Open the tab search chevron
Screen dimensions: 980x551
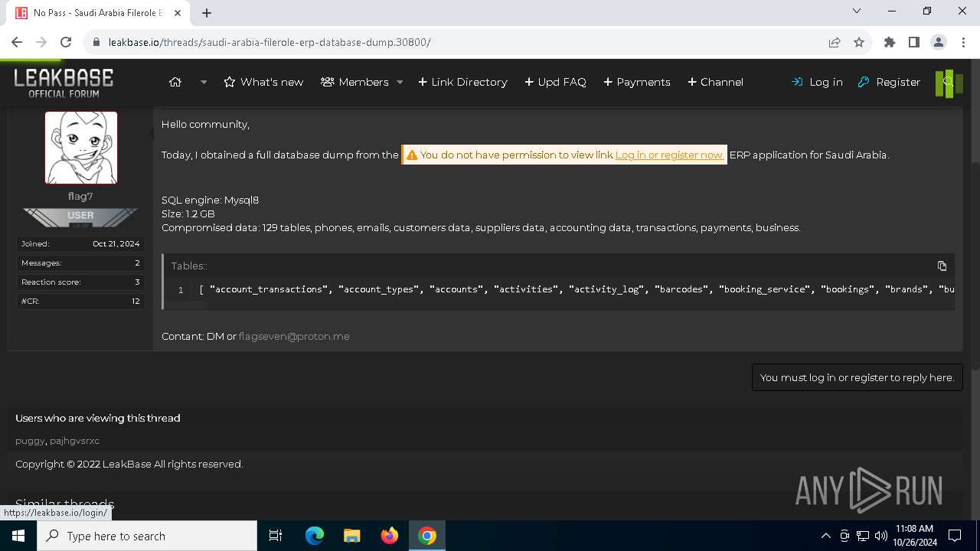(x=857, y=11)
